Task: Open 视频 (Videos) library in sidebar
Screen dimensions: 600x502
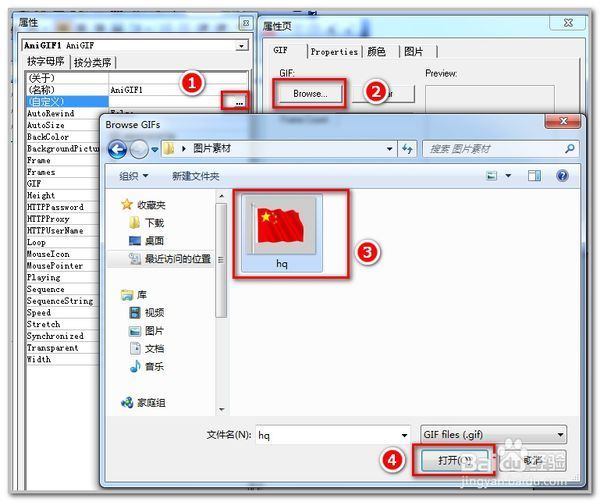Action: (x=154, y=312)
